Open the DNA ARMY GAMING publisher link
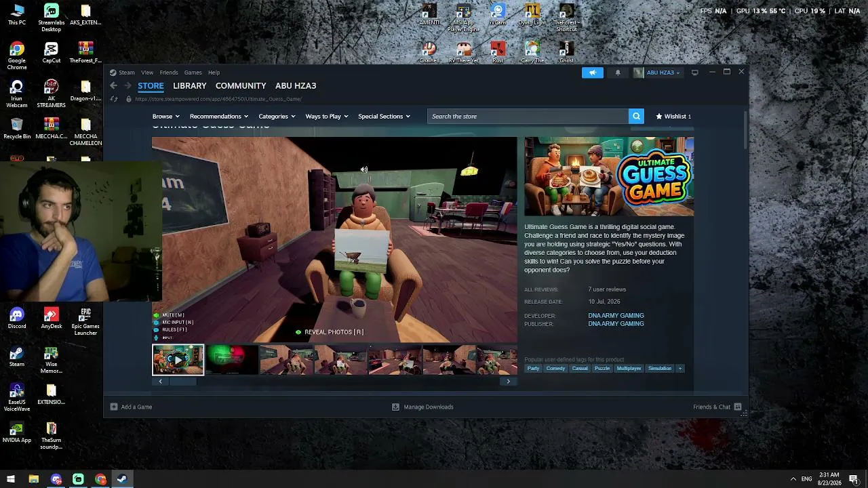Screen dimensions: 868x488 click(x=616, y=324)
